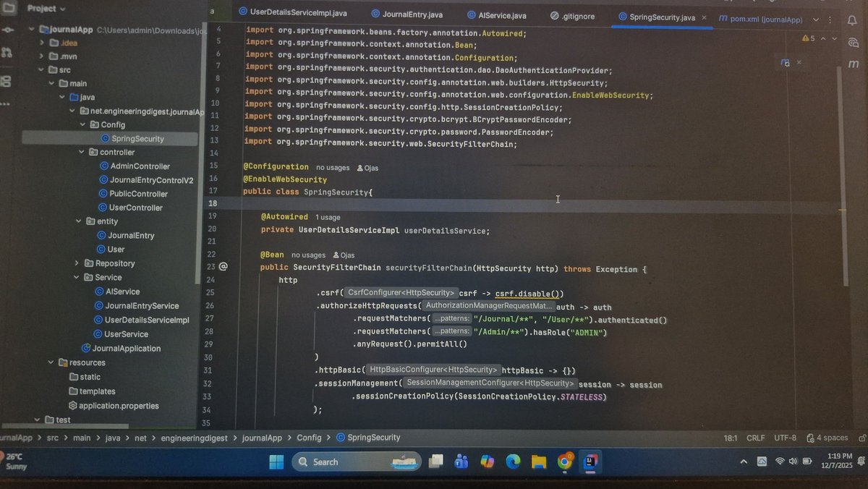Click the Windows taskbar Search box
The width and height of the screenshot is (868, 489).
tap(357, 462)
